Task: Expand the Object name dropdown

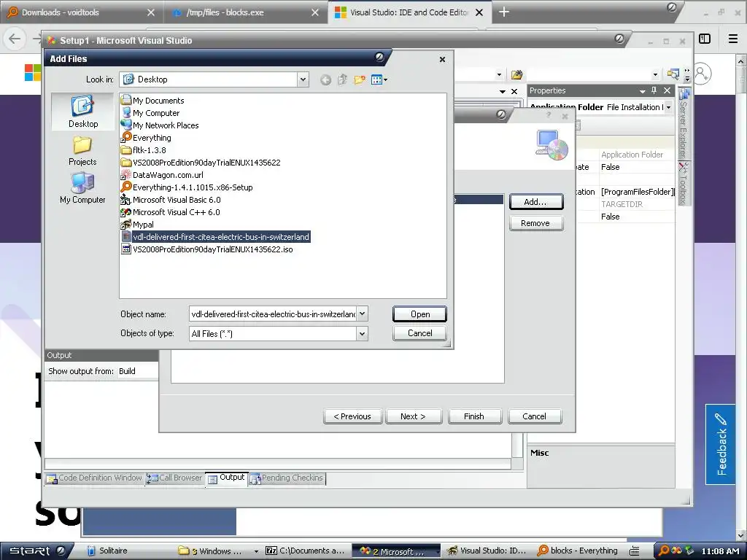Action: pyautogui.click(x=362, y=314)
